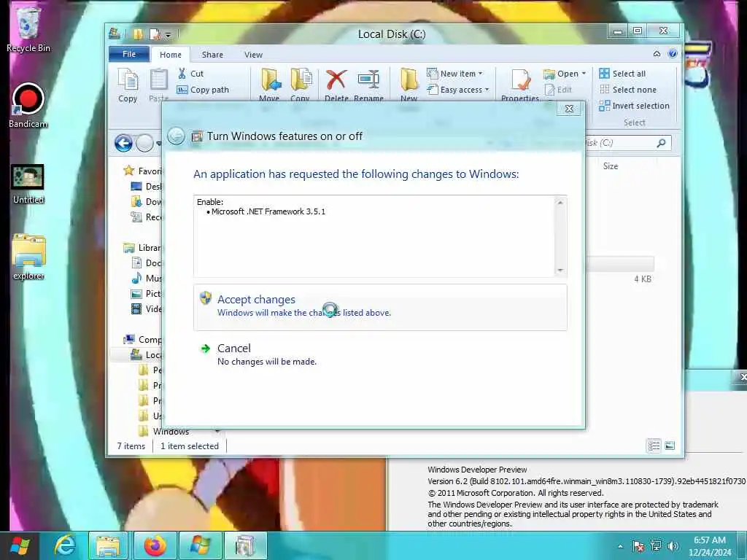Click the Explorer back navigation arrow
747x560 pixels.
123,144
